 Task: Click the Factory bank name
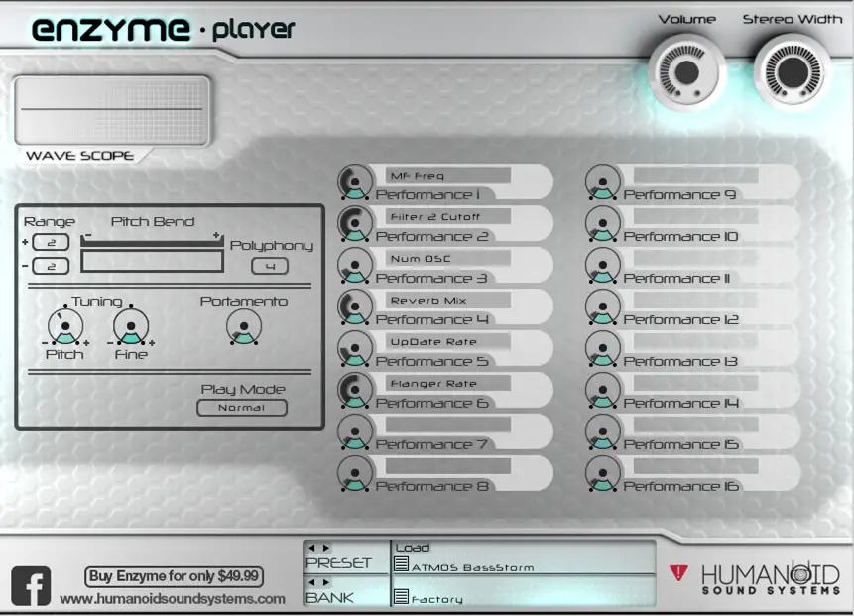click(437, 600)
